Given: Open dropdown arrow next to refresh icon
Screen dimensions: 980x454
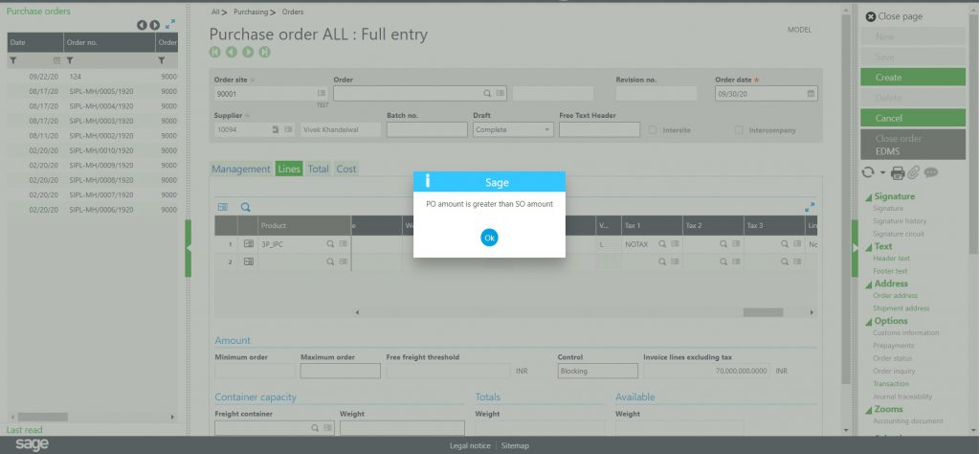Looking at the screenshot, I should 882,173.
